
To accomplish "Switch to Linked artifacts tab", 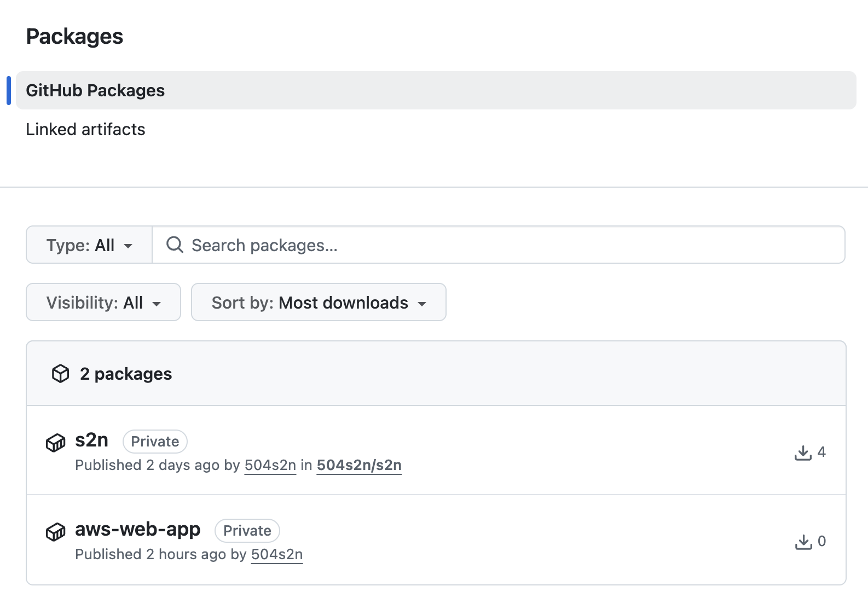I will (85, 130).
